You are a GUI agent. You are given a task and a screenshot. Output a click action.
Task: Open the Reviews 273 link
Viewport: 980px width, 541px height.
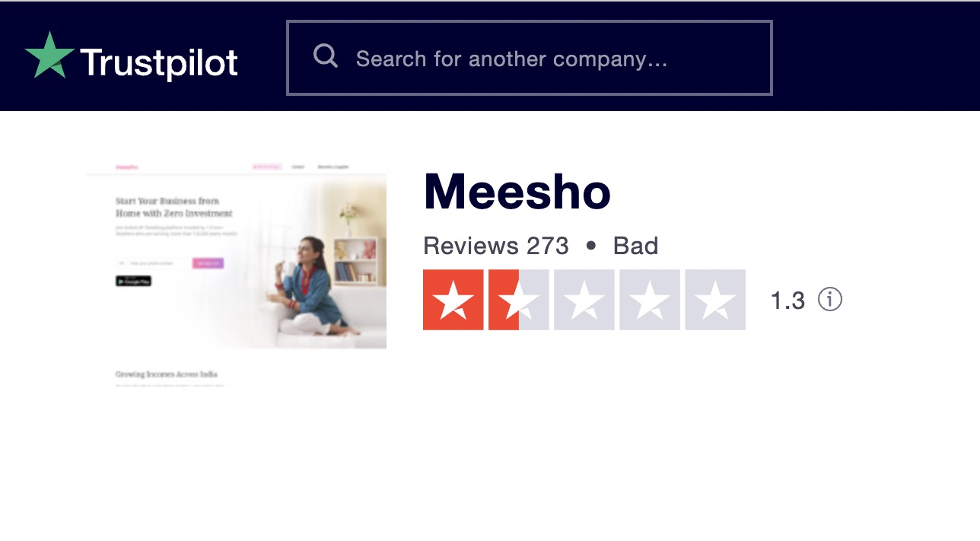496,245
